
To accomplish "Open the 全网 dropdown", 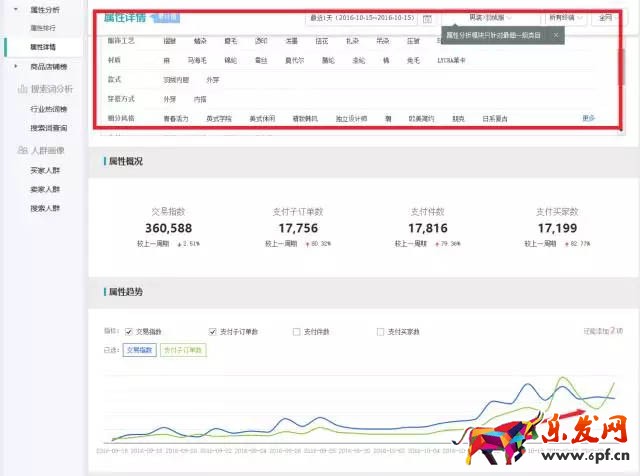I will click(x=607, y=18).
